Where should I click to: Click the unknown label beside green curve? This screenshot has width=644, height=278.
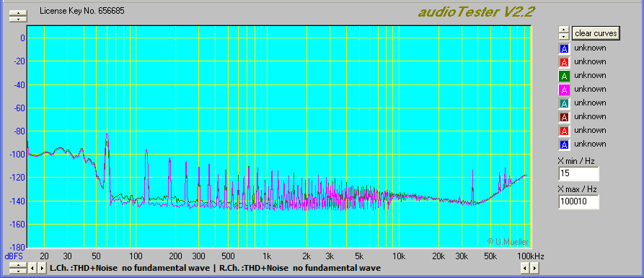[590, 75]
